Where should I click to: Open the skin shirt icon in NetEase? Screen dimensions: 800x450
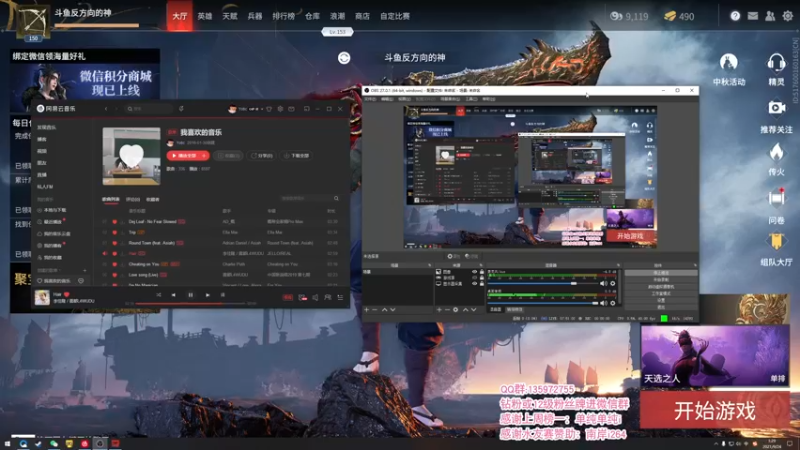coord(269,109)
